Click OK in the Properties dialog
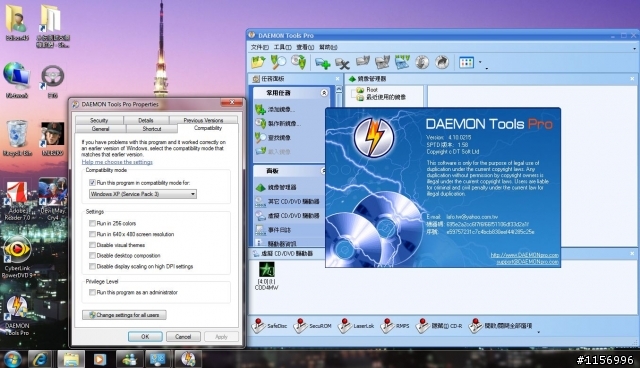This screenshot has width=640, height=368. 145,337
